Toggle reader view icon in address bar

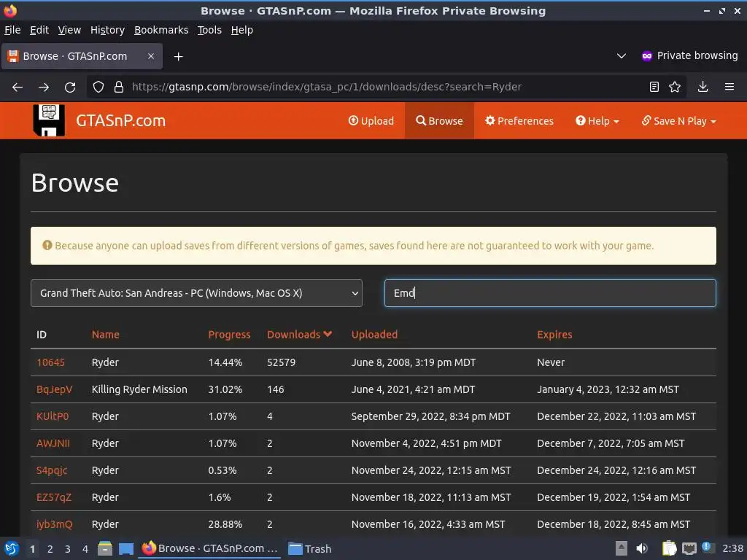(654, 87)
